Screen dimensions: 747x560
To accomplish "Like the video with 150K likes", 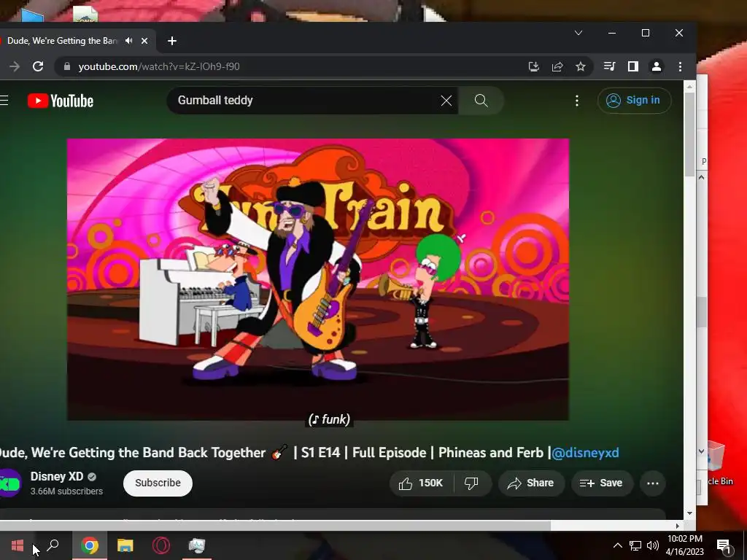I will click(x=421, y=483).
